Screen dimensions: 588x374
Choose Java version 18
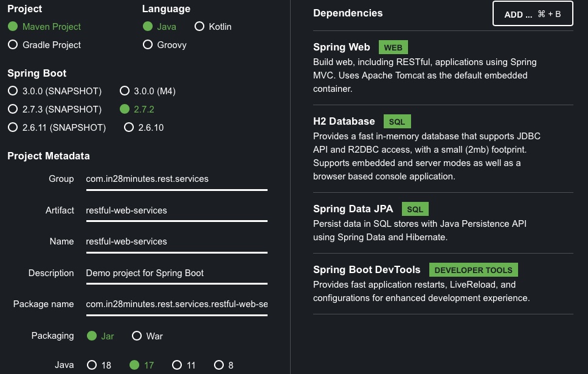tap(92, 365)
